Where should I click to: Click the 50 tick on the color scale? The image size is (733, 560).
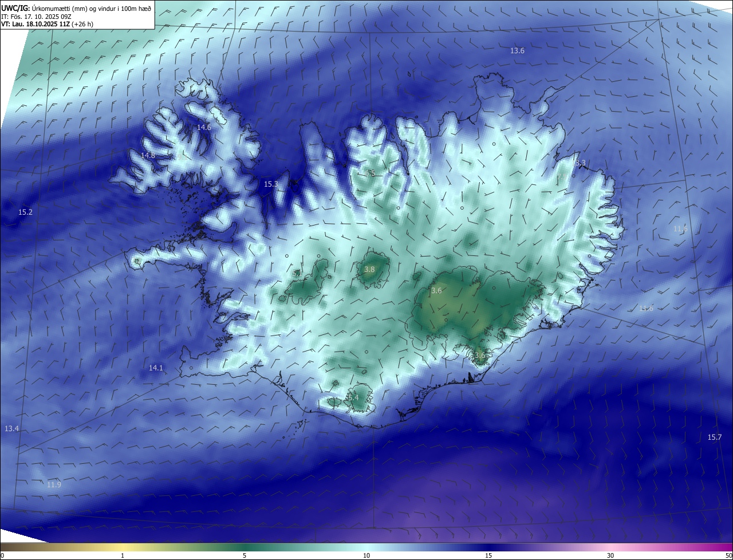click(728, 555)
